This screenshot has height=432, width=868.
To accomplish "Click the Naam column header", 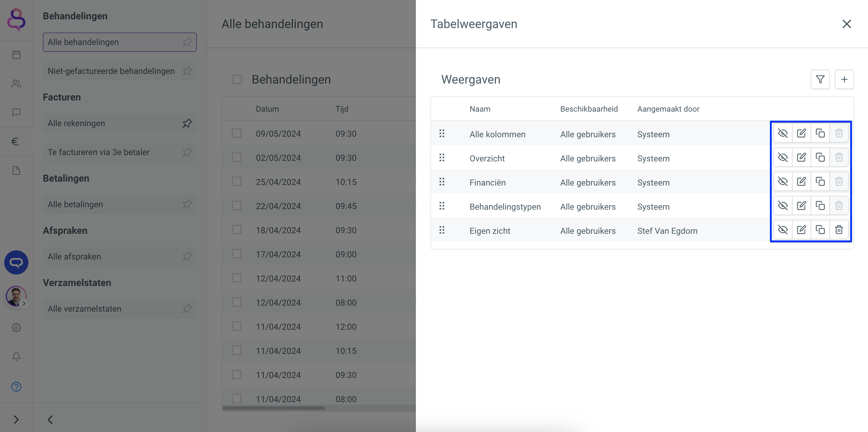I will [x=480, y=109].
